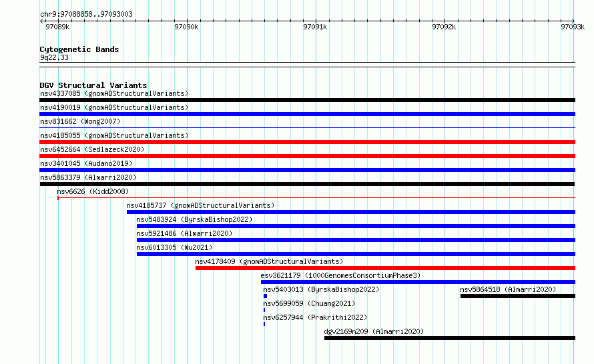594x364 pixels.
Task: Open nsv6013305 (Wu2021) label
Action: [x=174, y=247]
